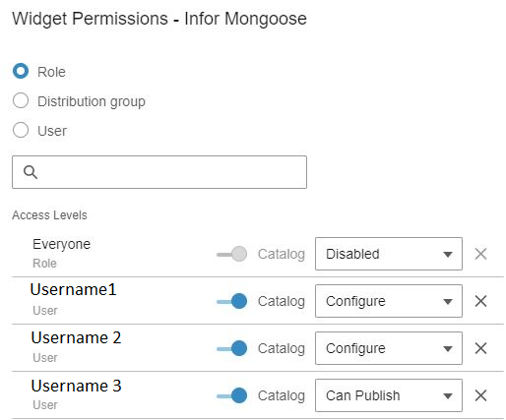This screenshot has width=506, height=420.
Task: Choose Distribution group radio option
Action: (x=21, y=100)
